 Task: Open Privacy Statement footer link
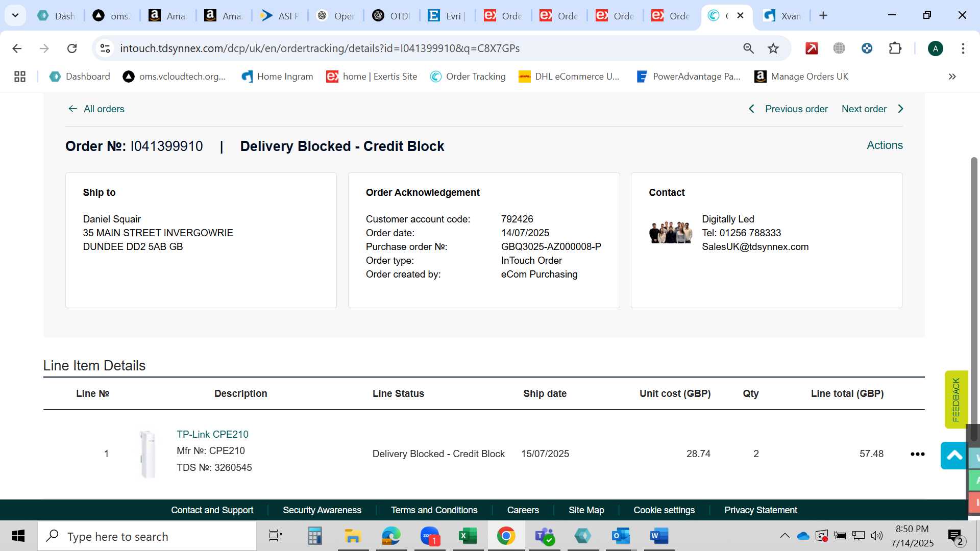[x=761, y=510]
